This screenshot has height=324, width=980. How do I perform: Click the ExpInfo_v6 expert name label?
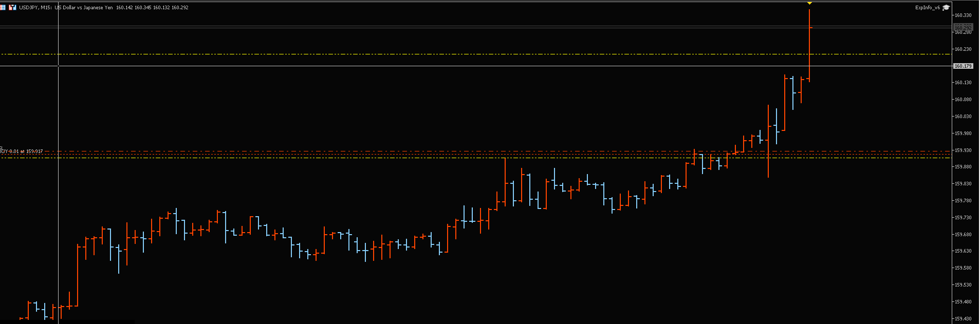tap(928, 8)
